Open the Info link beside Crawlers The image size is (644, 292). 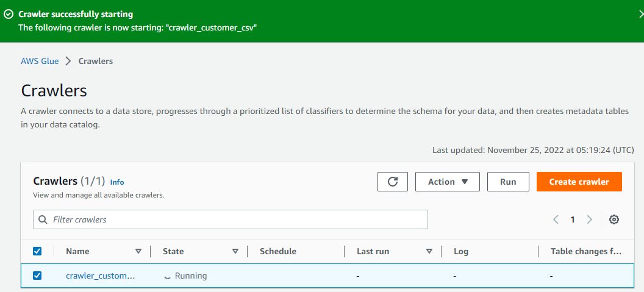(117, 182)
